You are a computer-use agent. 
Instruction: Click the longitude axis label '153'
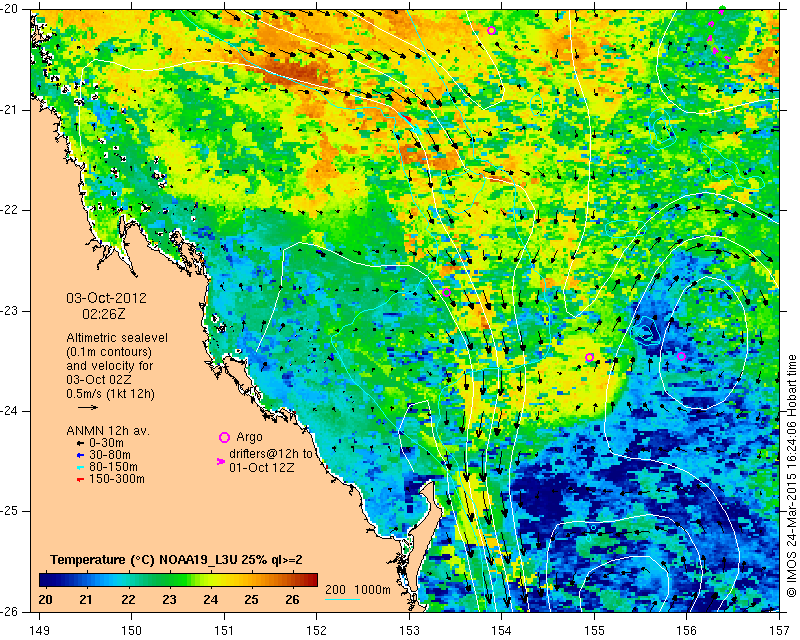point(409,631)
